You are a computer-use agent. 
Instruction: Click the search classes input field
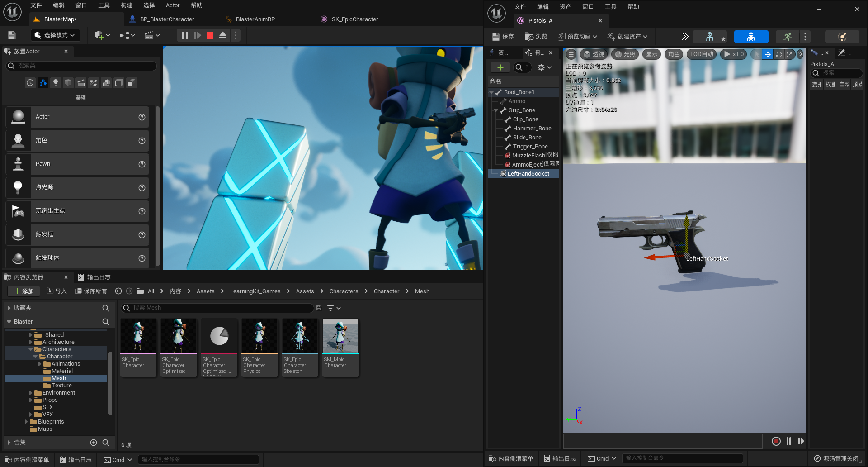point(81,66)
